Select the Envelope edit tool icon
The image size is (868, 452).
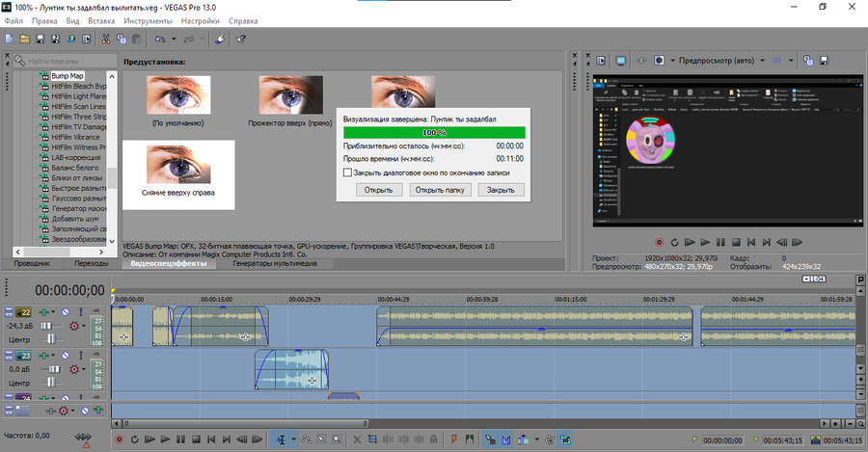coord(306,439)
